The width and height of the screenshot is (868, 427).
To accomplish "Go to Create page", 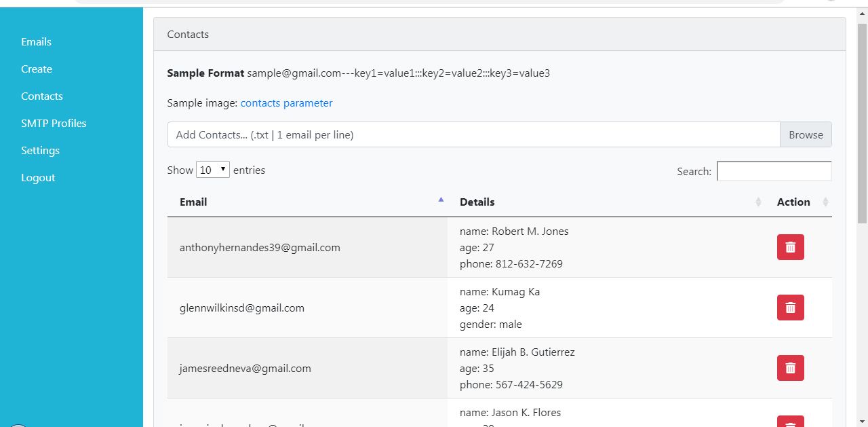I will point(37,69).
